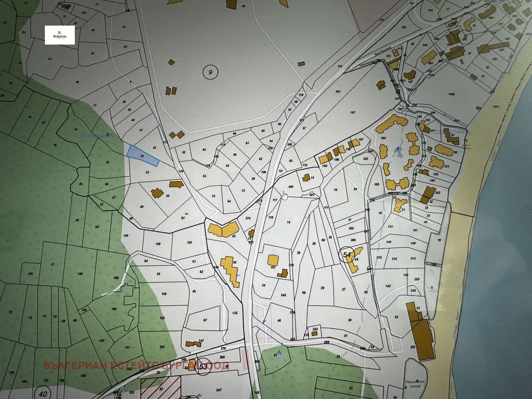Viewport: 532px width, 399px height.
Task: Select coastal parcel labeled 1011
Action: (495, 106)
